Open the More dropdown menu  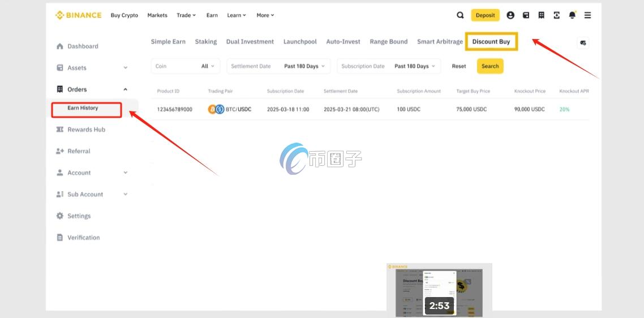265,15
